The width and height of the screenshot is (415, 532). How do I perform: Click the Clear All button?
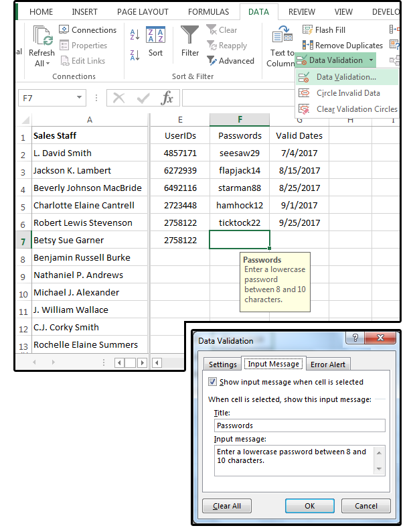[x=227, y=506]
